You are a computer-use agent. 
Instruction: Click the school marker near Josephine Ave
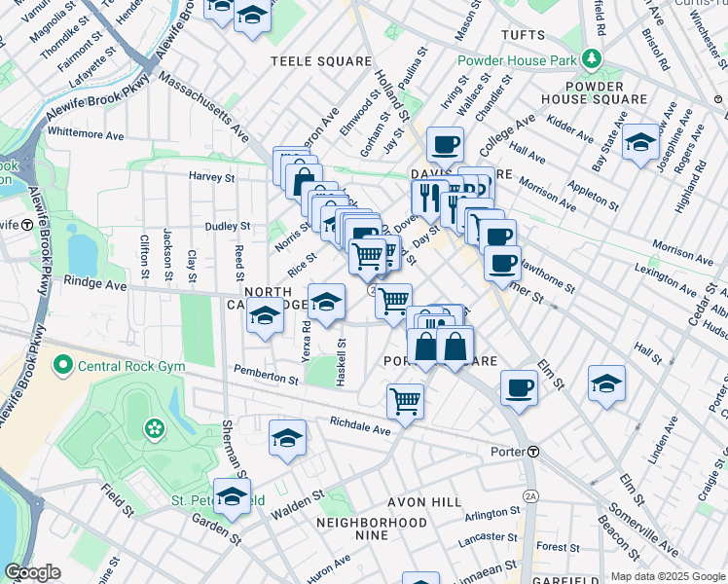tap(640, 143)
